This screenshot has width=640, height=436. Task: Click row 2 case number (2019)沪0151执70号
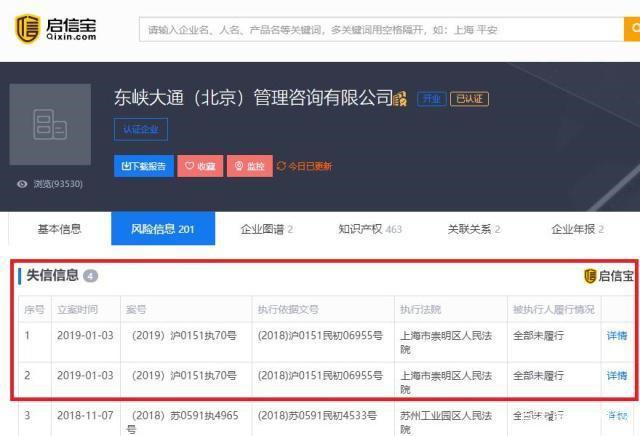coord(184,375)
